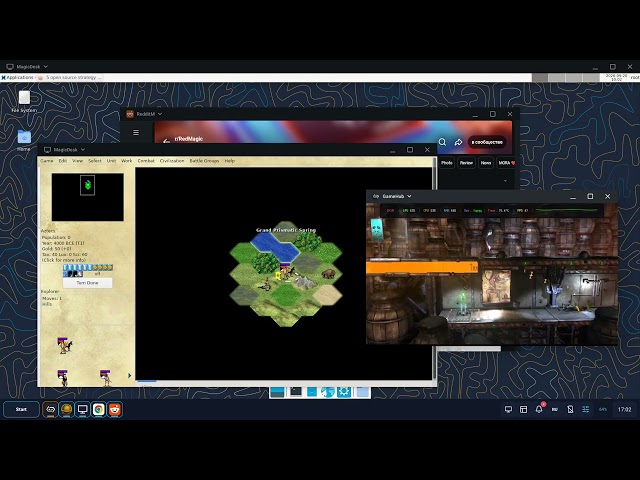Click the '(Click for more info)' text
Viewport: 640px width, 480px height.
(x=64, y=260)
